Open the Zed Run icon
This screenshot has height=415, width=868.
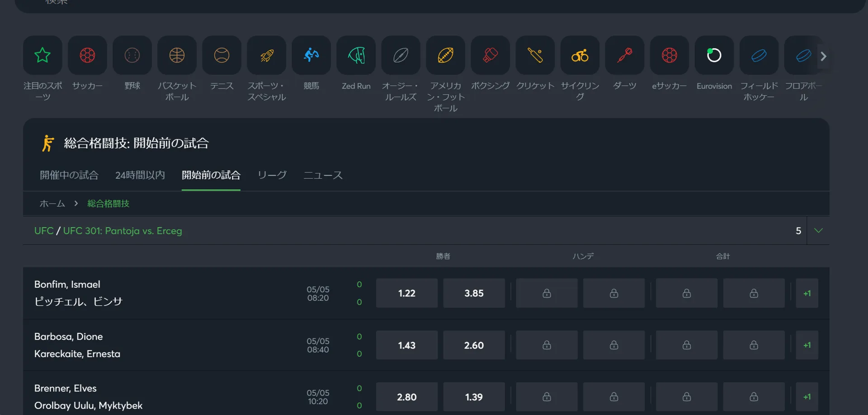point(356,55)
